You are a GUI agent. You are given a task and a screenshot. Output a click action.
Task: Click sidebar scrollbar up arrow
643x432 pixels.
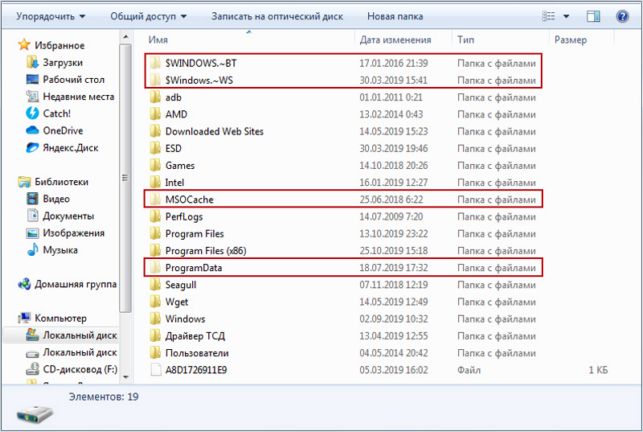pos(125,37)
